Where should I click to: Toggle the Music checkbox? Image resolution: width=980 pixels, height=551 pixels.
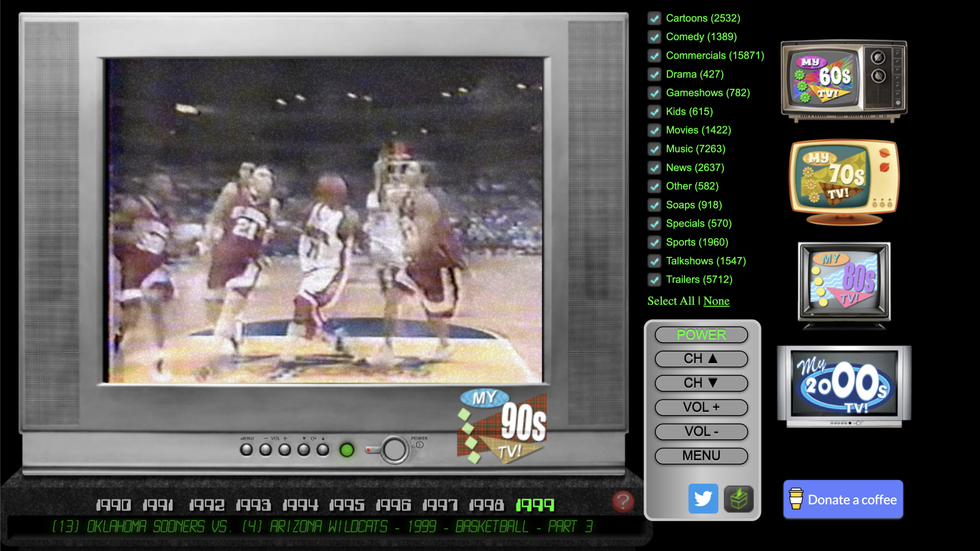click(x=654, y=149)
